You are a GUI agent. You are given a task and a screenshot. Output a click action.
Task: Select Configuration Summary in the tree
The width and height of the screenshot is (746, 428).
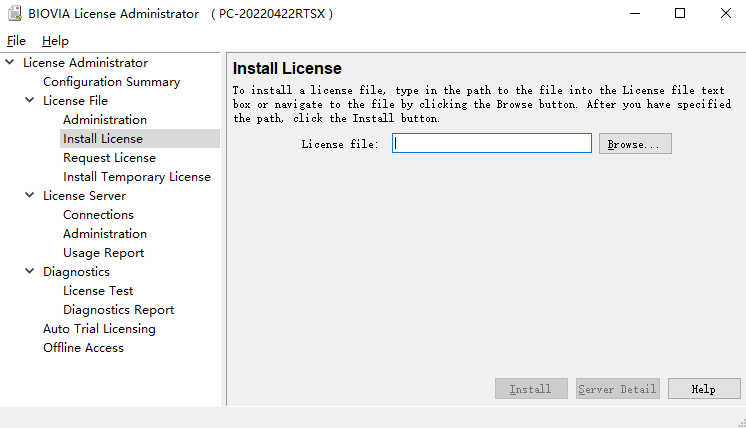111,82
